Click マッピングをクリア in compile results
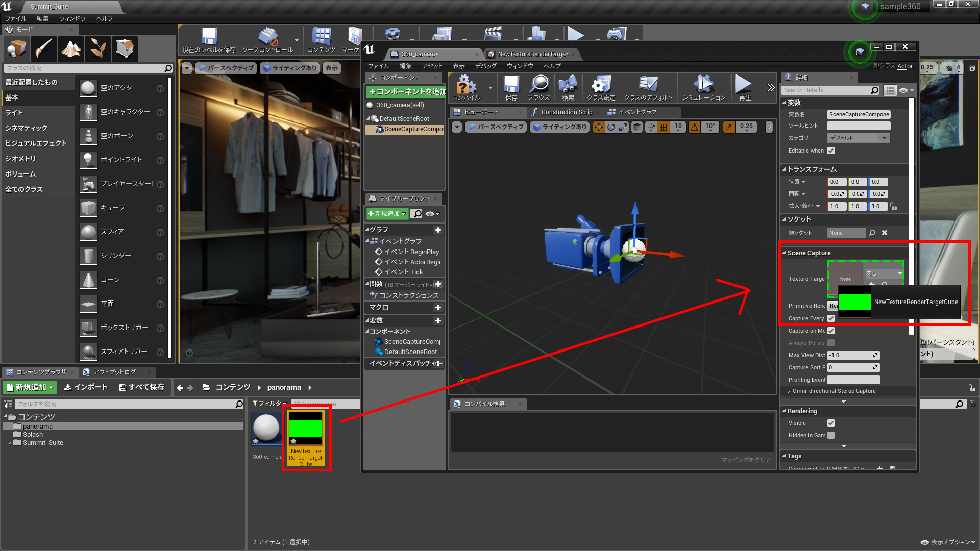The image size is (980, 551). click(x=746, y=460)
